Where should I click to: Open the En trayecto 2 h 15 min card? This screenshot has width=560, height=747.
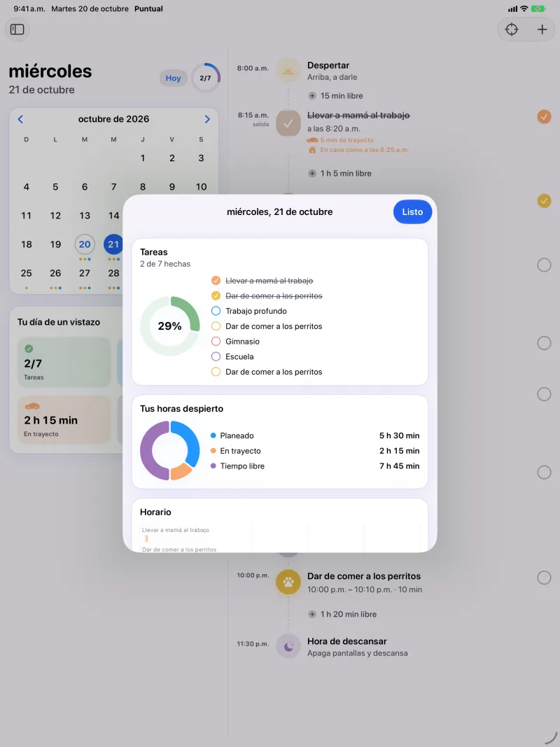pos(64,420)
